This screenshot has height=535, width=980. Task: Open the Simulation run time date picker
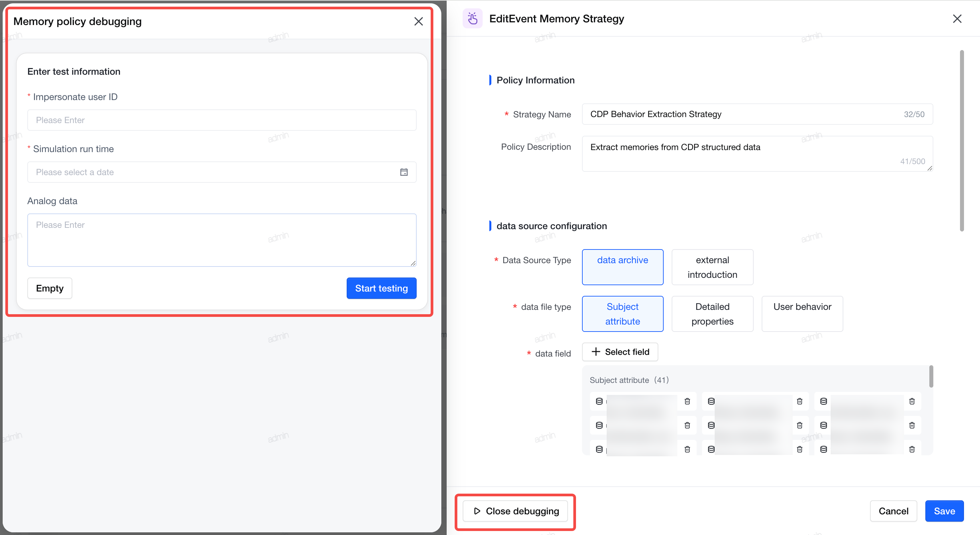(222, 172)
